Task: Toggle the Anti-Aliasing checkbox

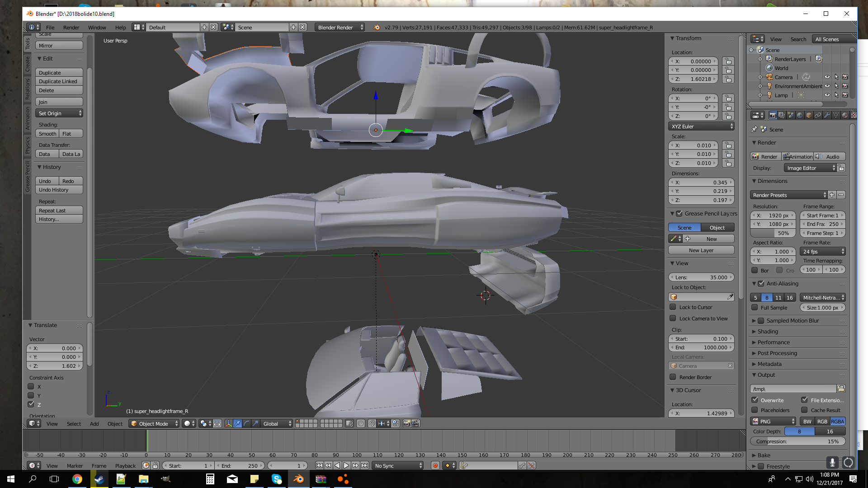Action: click(761, 284)
